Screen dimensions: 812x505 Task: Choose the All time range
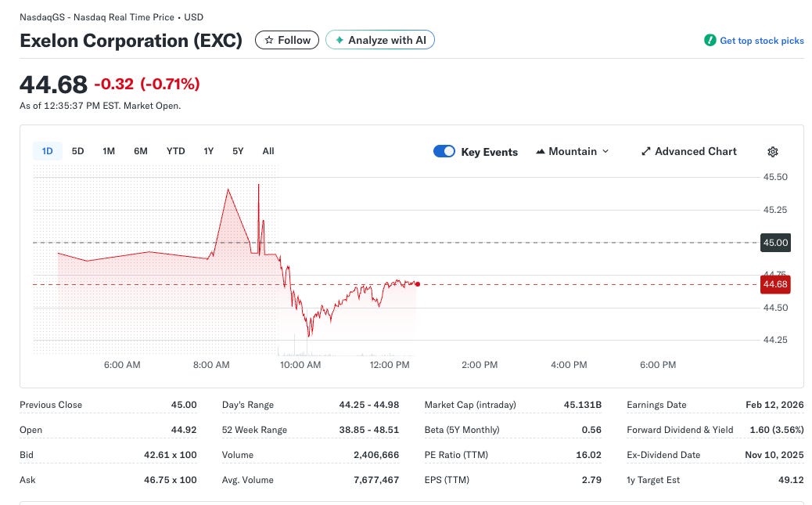268,151
